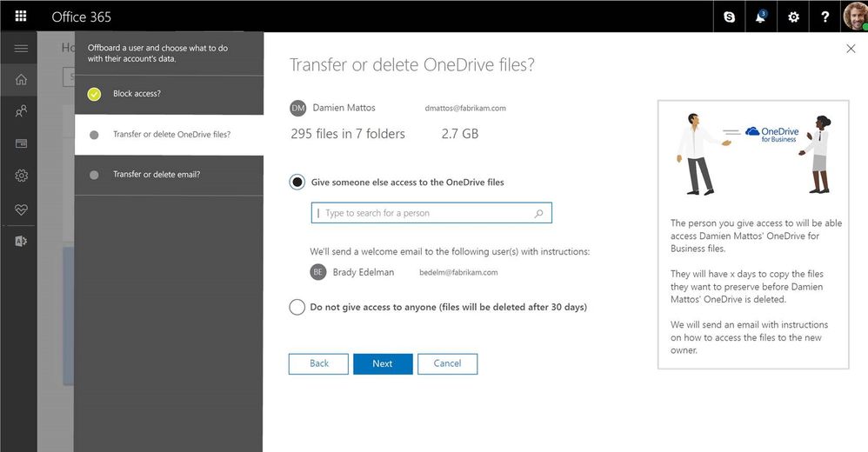Image resolution: width=868 pixels, height=452 pixels.
Task: Click the DM avatar for Damien Mattos
Action: coord(297,108)
